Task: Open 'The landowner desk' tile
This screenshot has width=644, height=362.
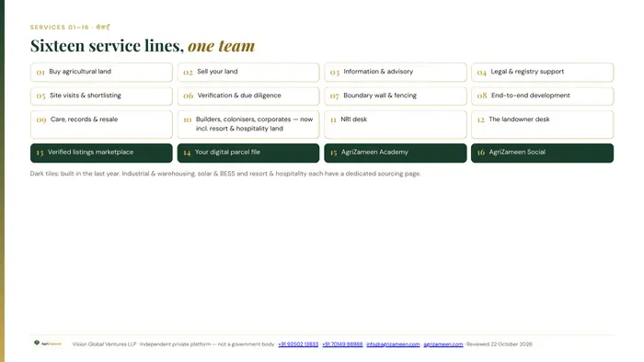Action: [x=542, y=124]
